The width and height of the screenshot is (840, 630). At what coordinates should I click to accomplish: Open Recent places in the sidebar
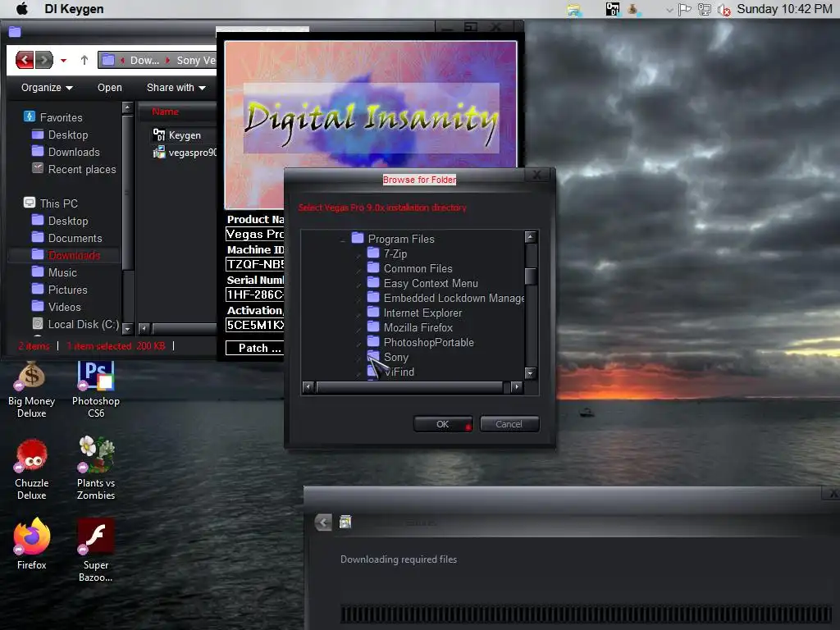pos(74,169)
